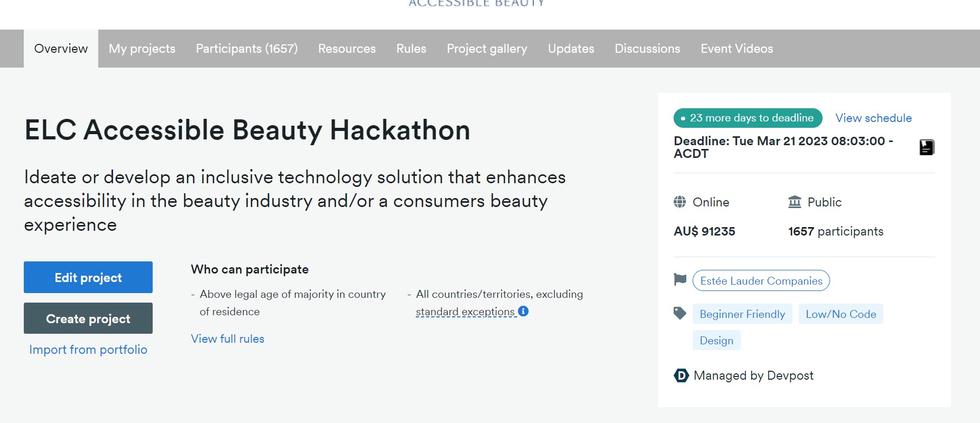
Task: Click the Devpost logo icon
Action: pyautogui.click(x=682, y=375)
